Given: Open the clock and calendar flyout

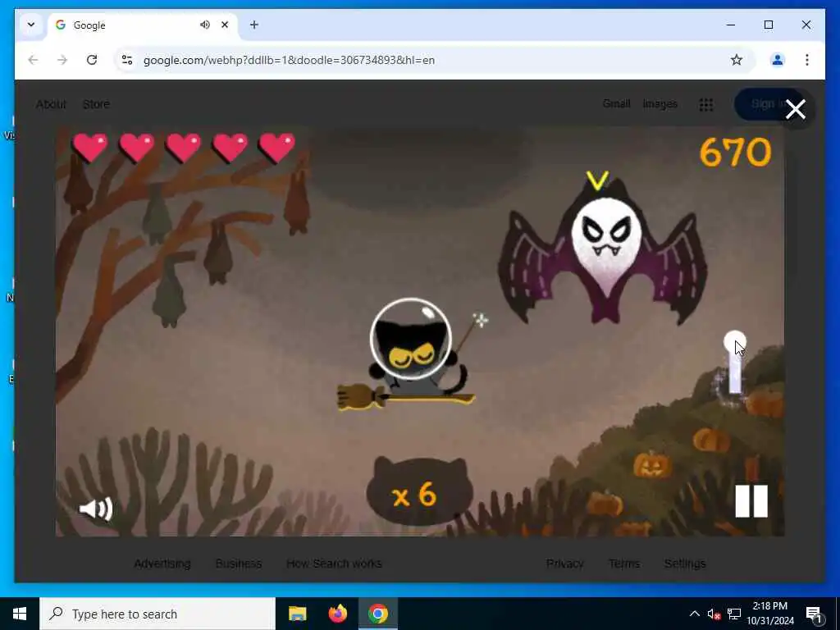Looking at the screenshot, I should coord(769,614).
